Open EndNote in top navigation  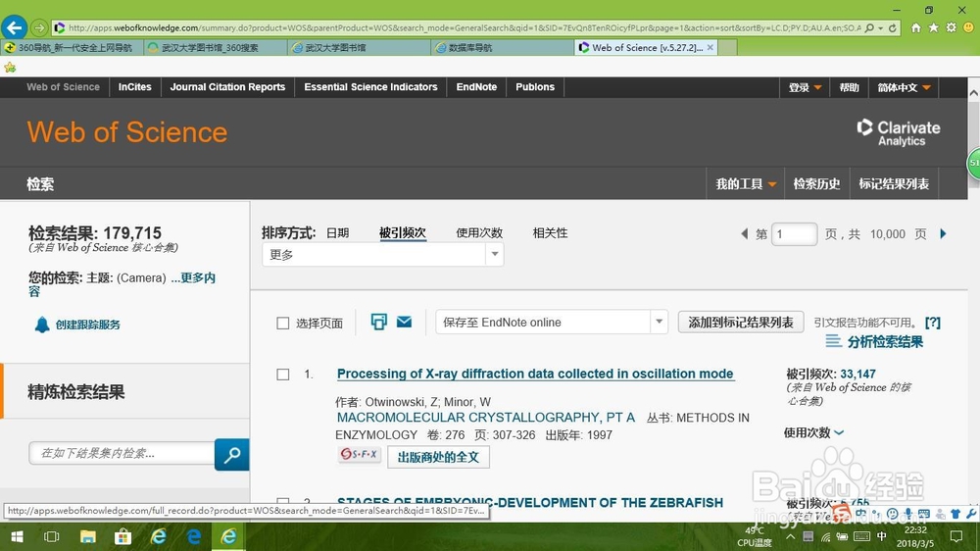pos(476,87)
